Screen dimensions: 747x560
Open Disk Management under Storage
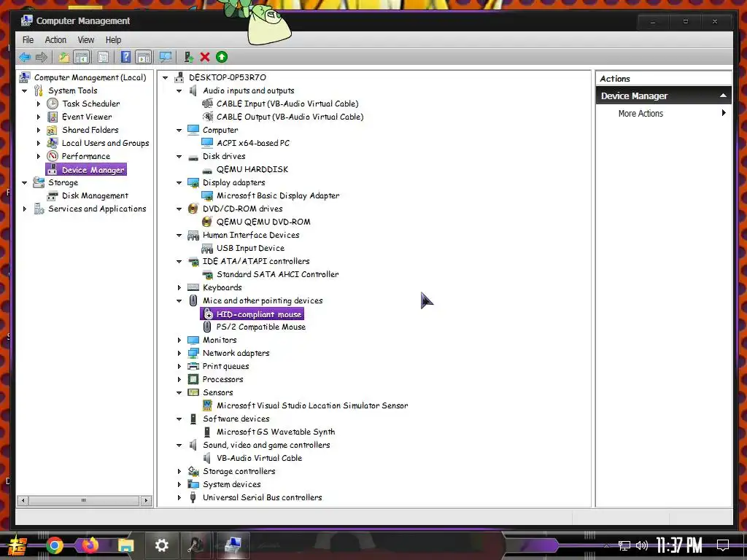point(95,195)
